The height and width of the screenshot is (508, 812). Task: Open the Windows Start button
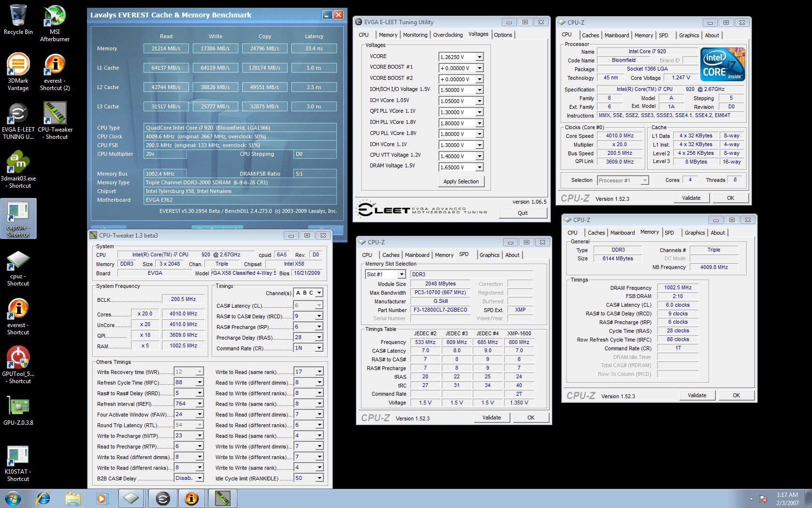[13, 498]
